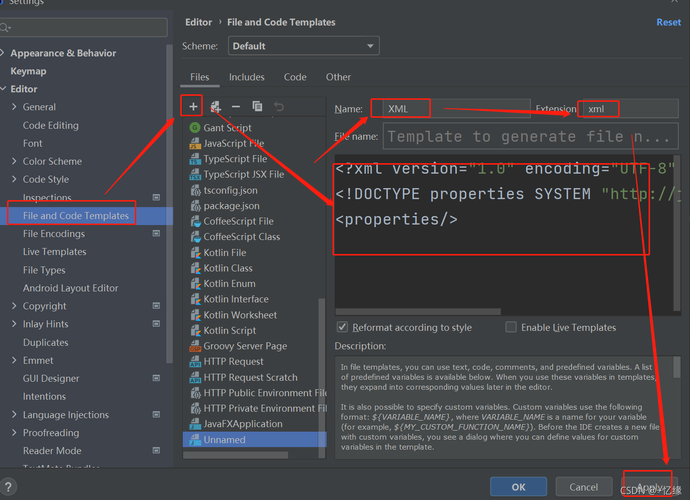Click the Create Child Template File icon
This screenshot has width=690, height=500.
click(215, 106)
